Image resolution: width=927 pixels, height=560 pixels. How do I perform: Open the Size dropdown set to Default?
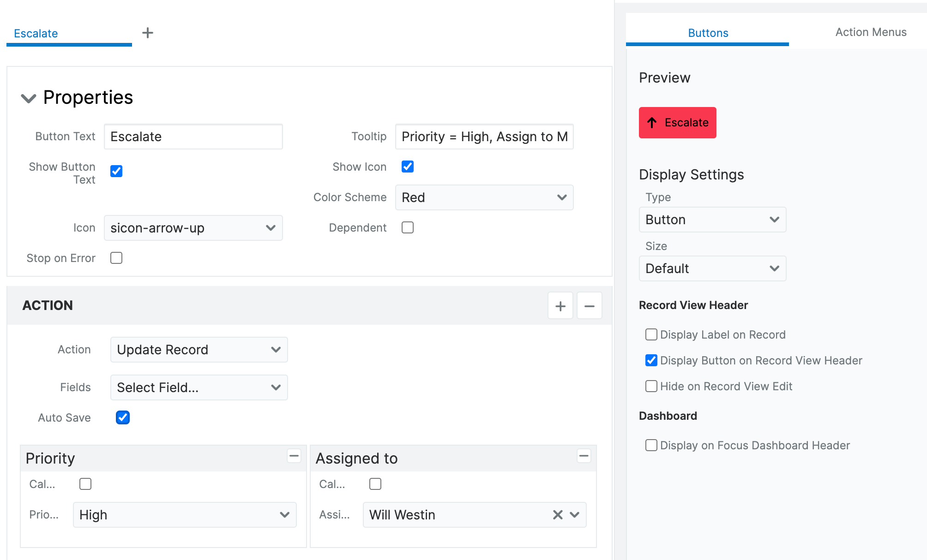[712, 268]
